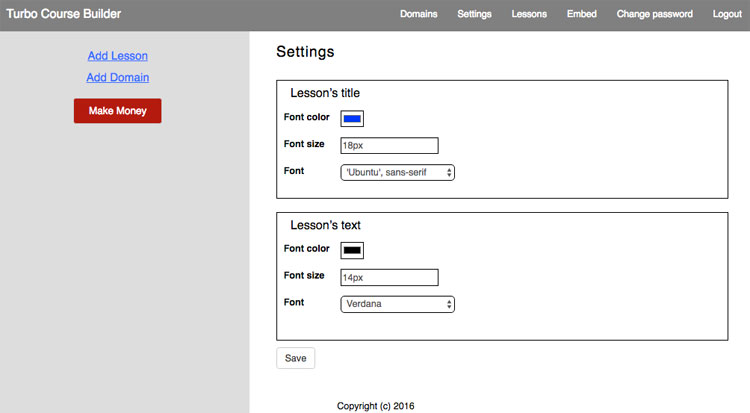Open the black lesson text color picker
The image size is (750, 413).
coord(352,250)
